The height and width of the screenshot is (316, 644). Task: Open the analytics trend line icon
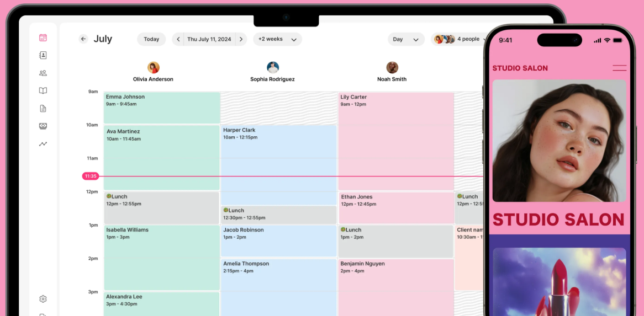43,144
